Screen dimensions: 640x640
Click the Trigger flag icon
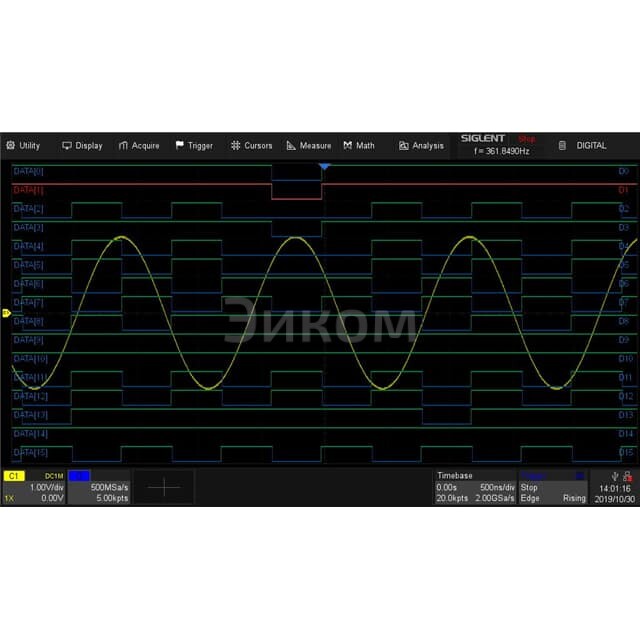pyautogui.click(x=180, y=146)
